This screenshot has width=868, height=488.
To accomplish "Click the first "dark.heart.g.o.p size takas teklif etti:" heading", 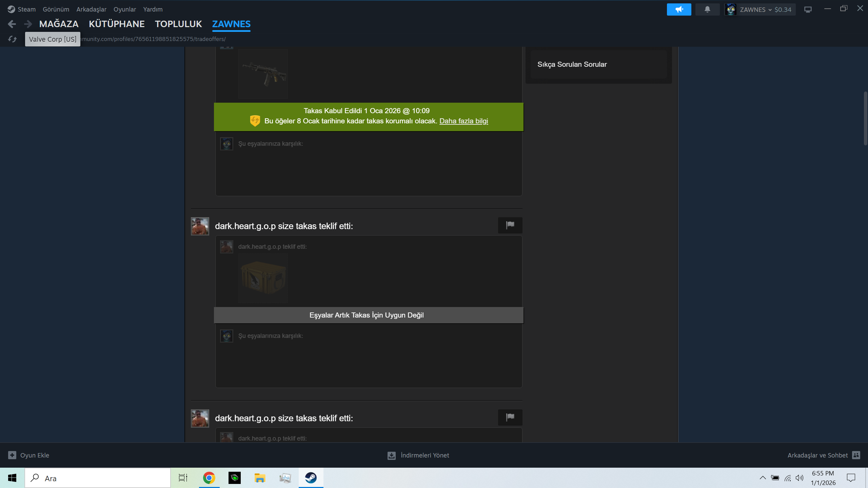I will (x=284, y=226).
